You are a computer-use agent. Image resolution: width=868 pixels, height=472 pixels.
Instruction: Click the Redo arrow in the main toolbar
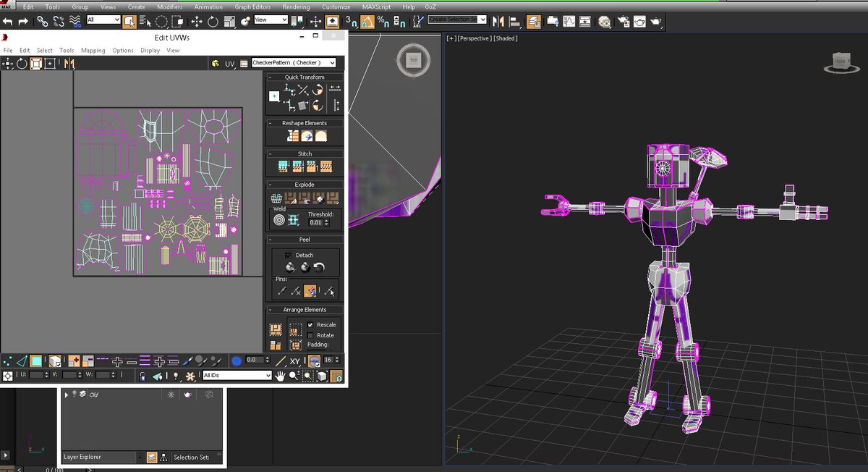[23, 22]
